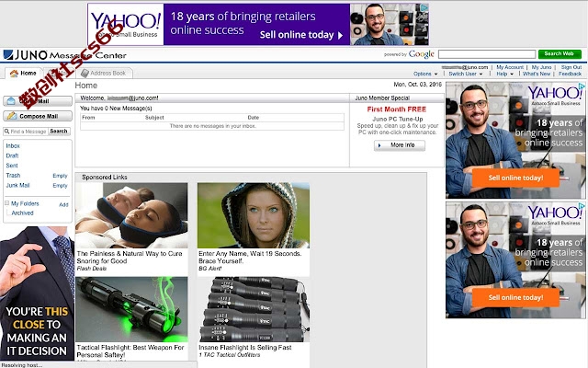Click the Date column header
The width and height of the screenshot is (588, 368).
254,118
